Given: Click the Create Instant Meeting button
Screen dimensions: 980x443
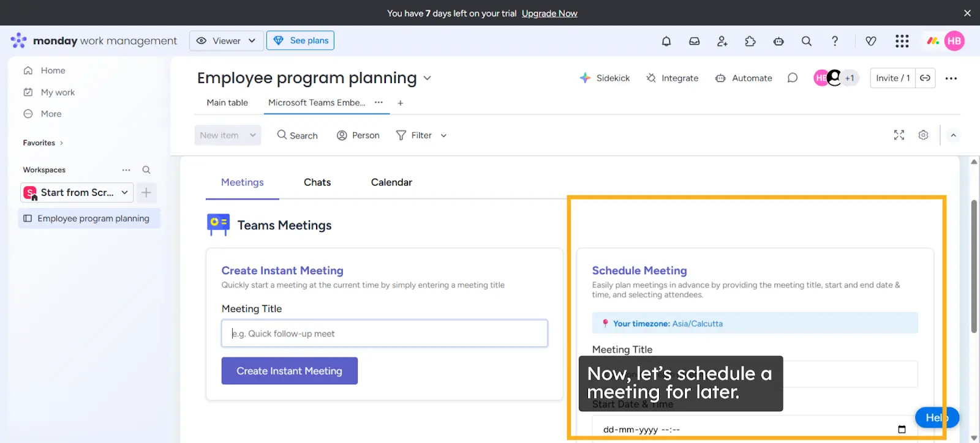Looking at the screenshot, I should (289, 370).
